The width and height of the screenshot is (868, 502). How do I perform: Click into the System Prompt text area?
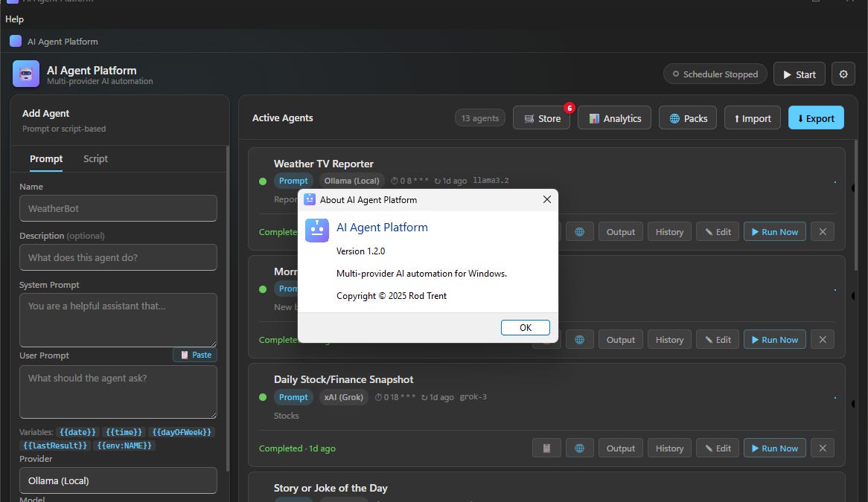click(118, 320)
